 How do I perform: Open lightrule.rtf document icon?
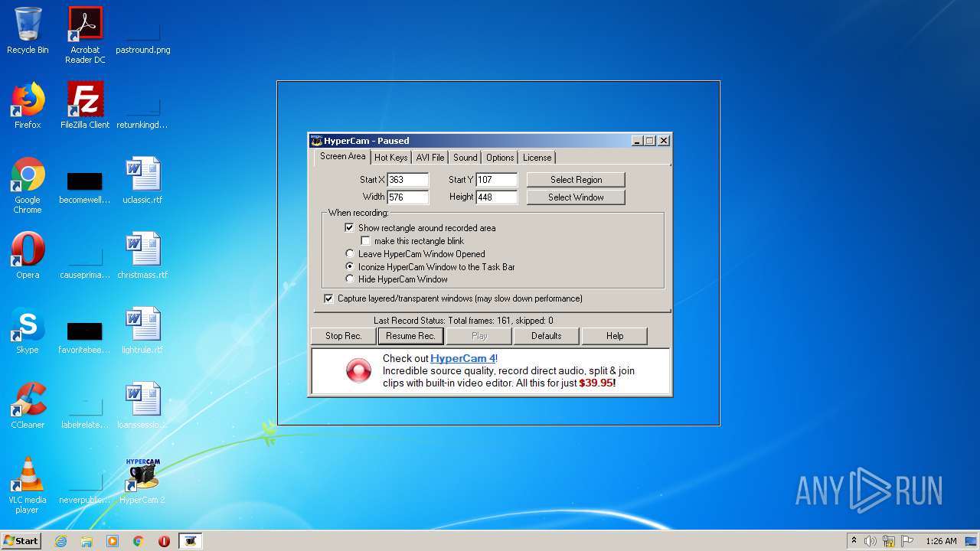pyautogui.click(x=142, y=331)
